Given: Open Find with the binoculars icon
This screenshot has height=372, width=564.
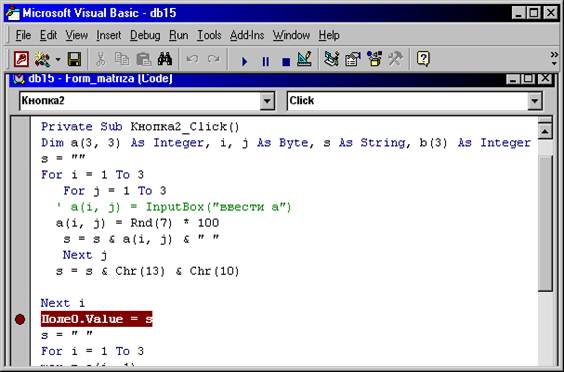Looking at the screenshot, I should 165,59.
